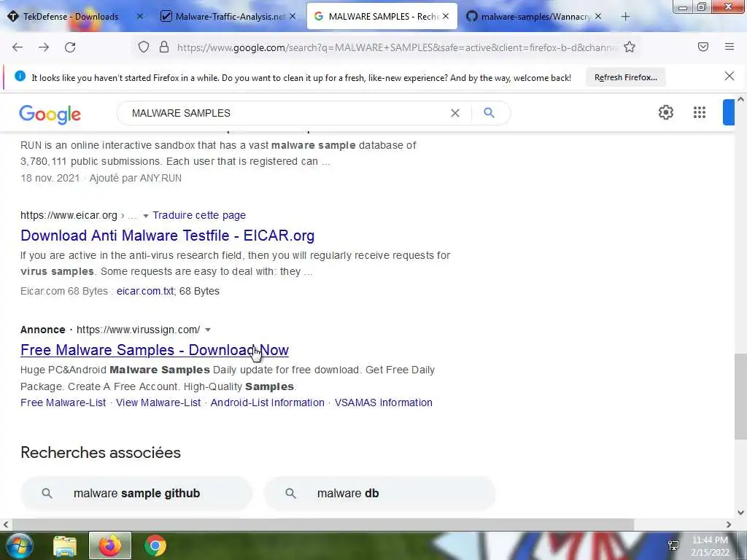
Task: Select the MALWARE SAMPLES search tab
Action: (x=382, y=16)
